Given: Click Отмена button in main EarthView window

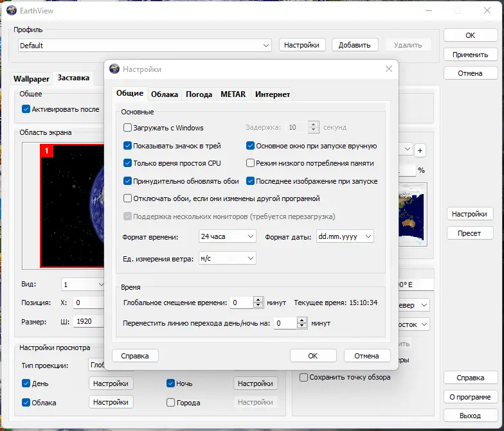Looking at the screenshot, I should (x=471, y=73).
